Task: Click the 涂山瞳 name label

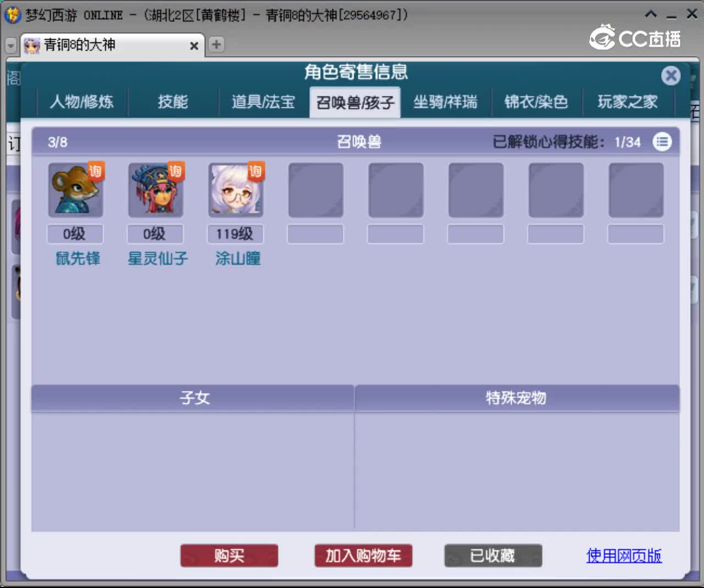Action: [x=238, y=258]
